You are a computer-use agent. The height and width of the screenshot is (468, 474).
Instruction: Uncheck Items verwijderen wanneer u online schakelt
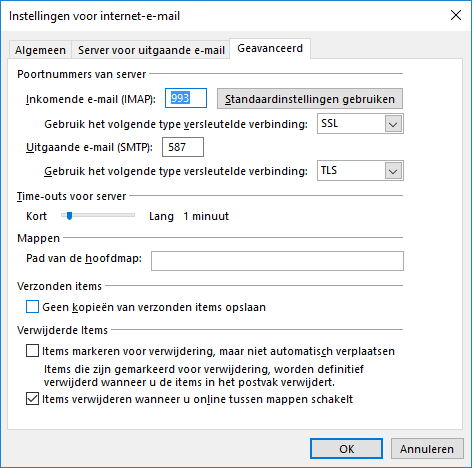(x=32, y=399)
